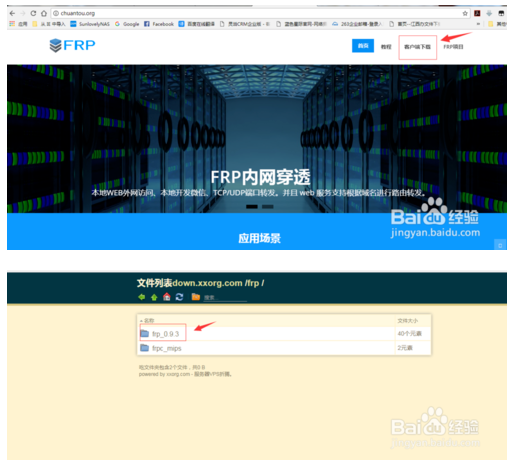Click the green back arrow in file list
The height and width of the screenshot is (463, 515).
click(142, 297)
